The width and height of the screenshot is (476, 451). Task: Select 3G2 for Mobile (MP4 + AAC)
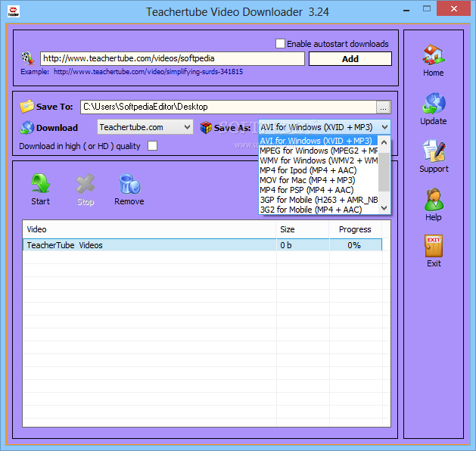point(318,210)
